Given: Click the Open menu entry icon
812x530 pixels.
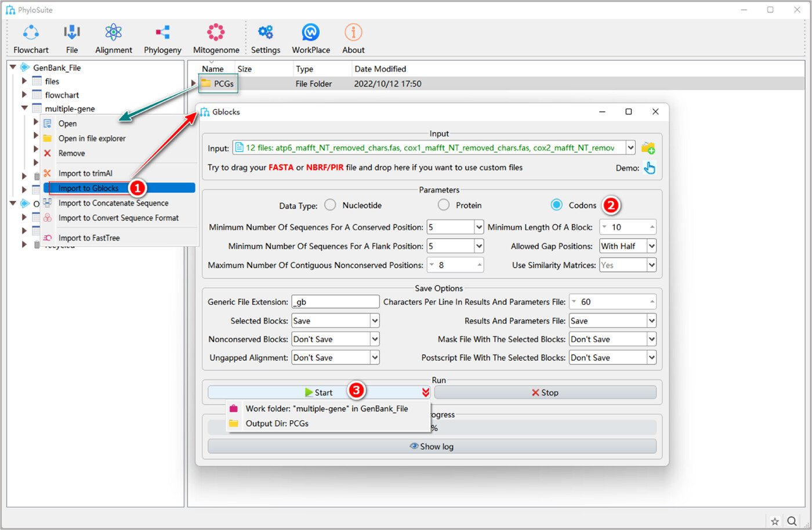Looking at the screenshot, I should pyautogui.click(x=48, y=123).
